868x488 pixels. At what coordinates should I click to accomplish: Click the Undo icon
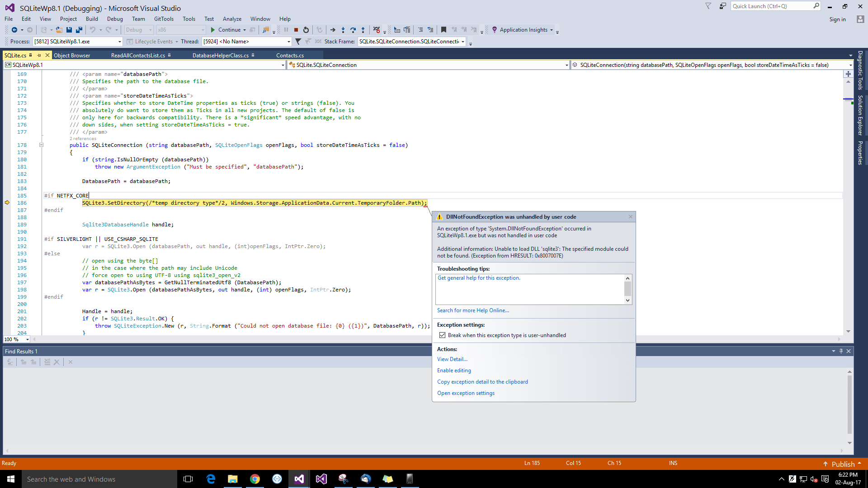(x=93, y=30)
